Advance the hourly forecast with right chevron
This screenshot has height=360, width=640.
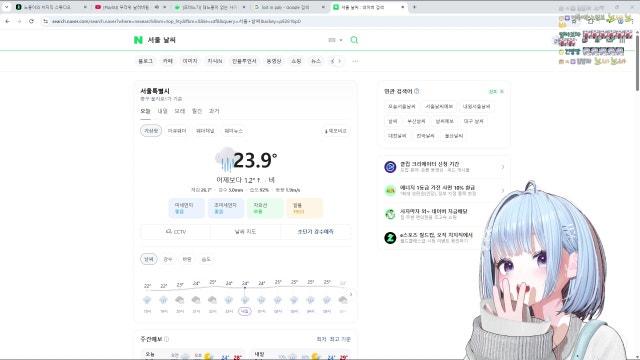click(x=351, y=294)
